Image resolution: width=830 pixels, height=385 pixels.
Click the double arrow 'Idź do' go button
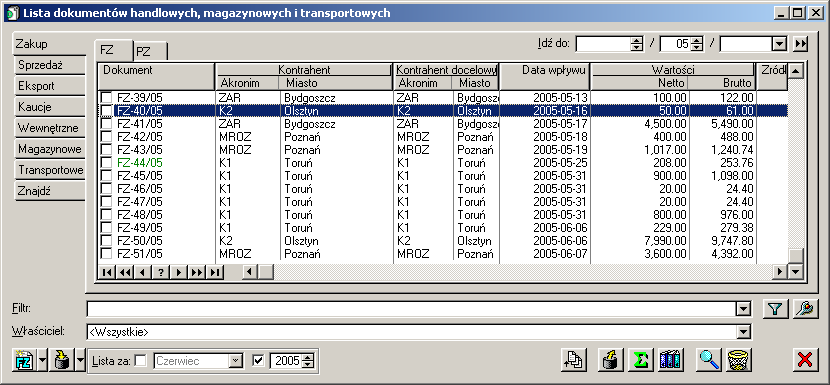[800, 44]
